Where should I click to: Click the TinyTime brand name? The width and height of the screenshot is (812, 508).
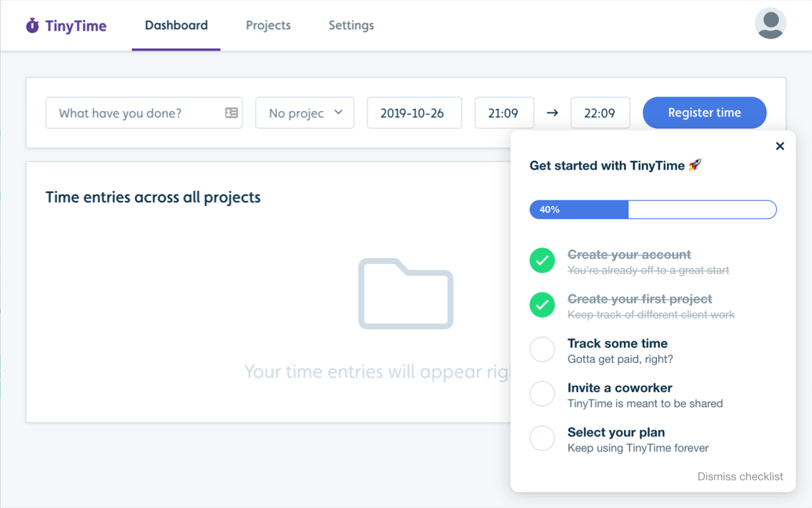tap(76, 26)
